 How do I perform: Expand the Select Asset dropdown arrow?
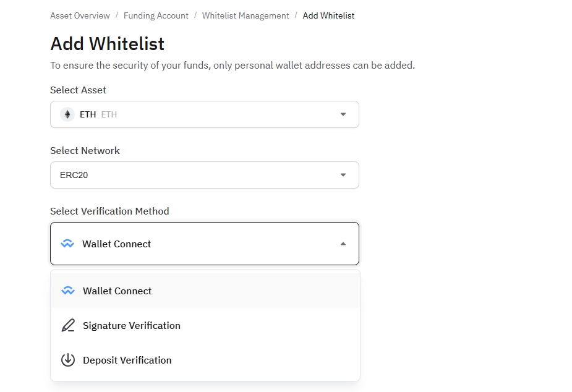(343, 114)
